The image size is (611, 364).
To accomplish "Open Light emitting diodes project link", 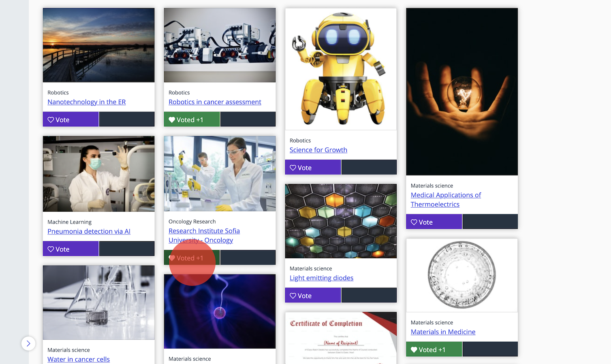I will tap(321, 278).
